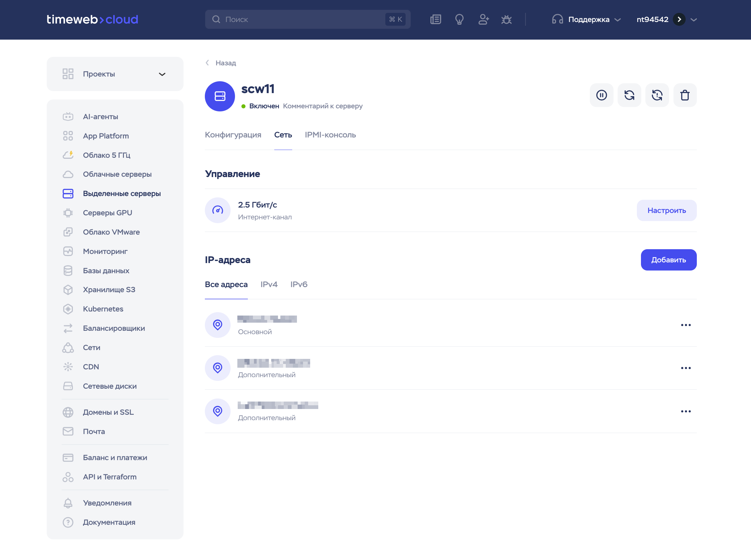Switch to the Конфигурация tab
The width and height of the screenshot is (751, 560).
(x=233, y=135)
